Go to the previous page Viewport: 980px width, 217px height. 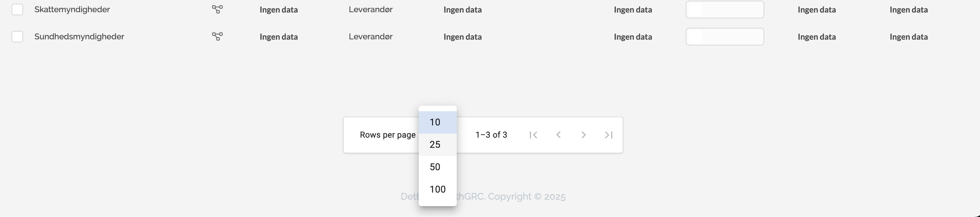pyautogui.click(x=559, y=135)
